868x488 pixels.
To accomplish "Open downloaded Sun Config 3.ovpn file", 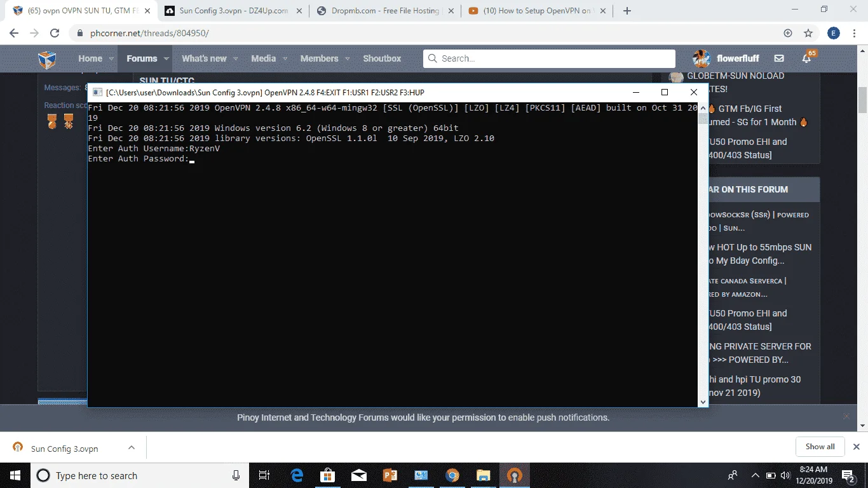I will [x=64, y=448].
